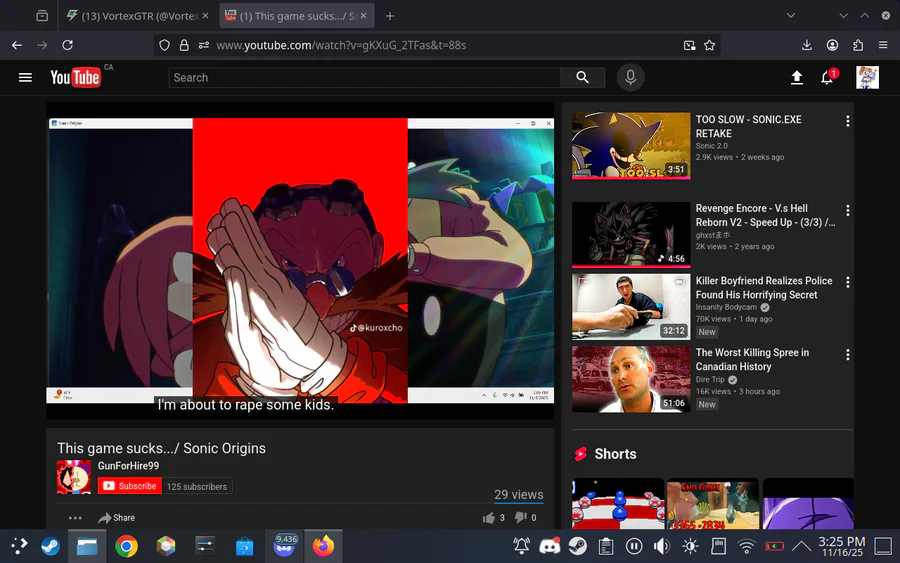Go back with the browser back arrow
Viewport: 900px width, 563px height.
pos(17,45)
